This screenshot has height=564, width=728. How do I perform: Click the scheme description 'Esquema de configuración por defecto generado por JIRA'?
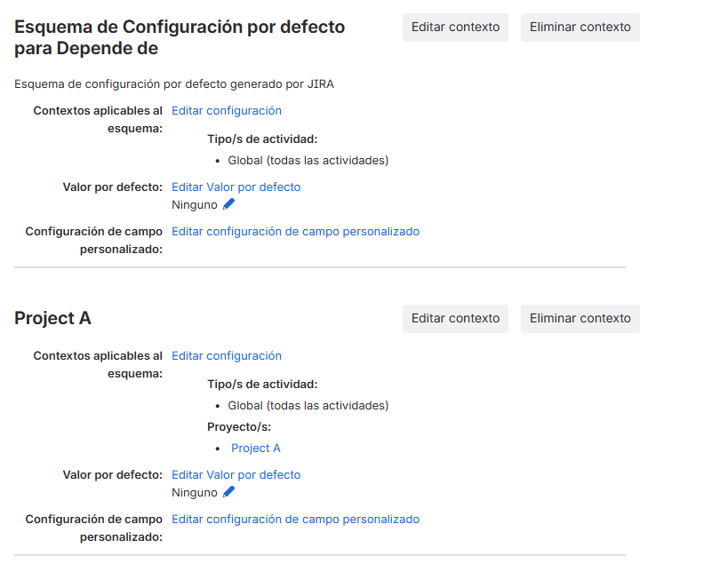click(x=173, y=83)
